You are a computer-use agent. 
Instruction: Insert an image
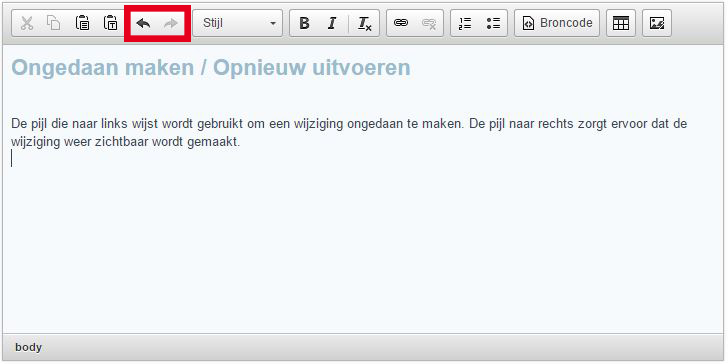pos(657,23)
